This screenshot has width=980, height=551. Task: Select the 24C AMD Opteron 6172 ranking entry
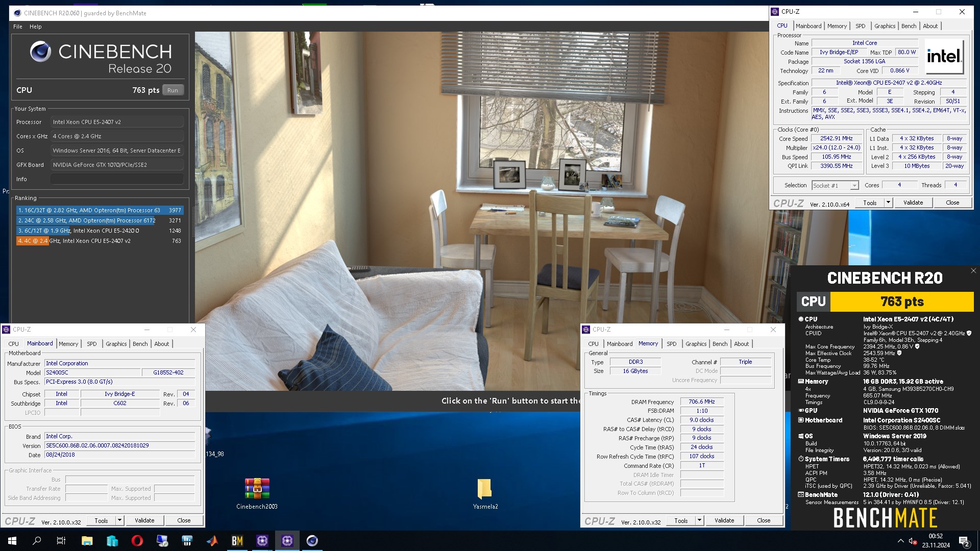(x=99, y=220)
